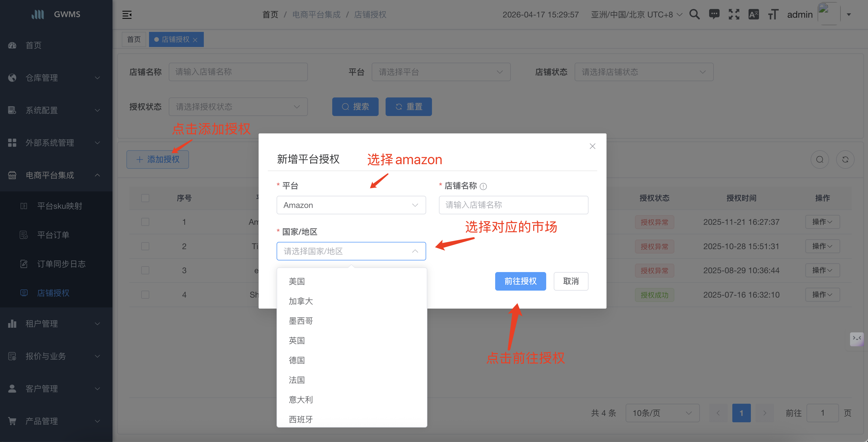868x442 pixels.
Task: Select 英国 from country list
Action: pyautogui.click(x=352, y=340)
